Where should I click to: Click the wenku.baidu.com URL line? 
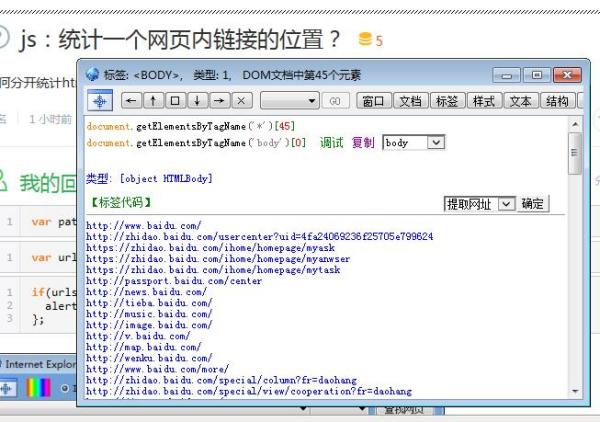149,358
